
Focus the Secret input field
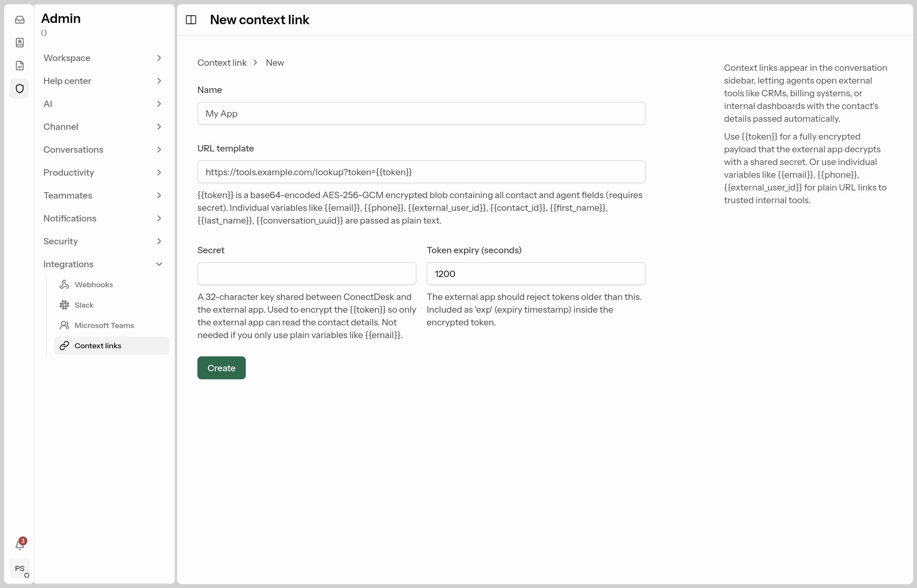pyautogui.click(x=307, y=274)
